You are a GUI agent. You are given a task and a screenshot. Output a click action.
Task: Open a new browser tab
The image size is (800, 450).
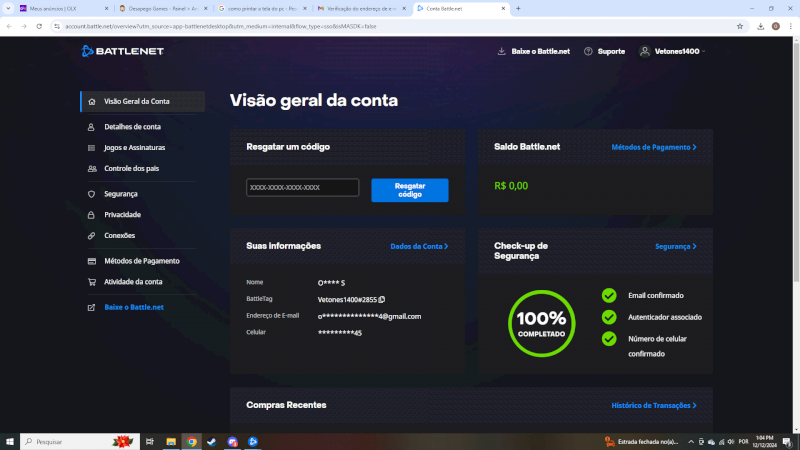518,8
